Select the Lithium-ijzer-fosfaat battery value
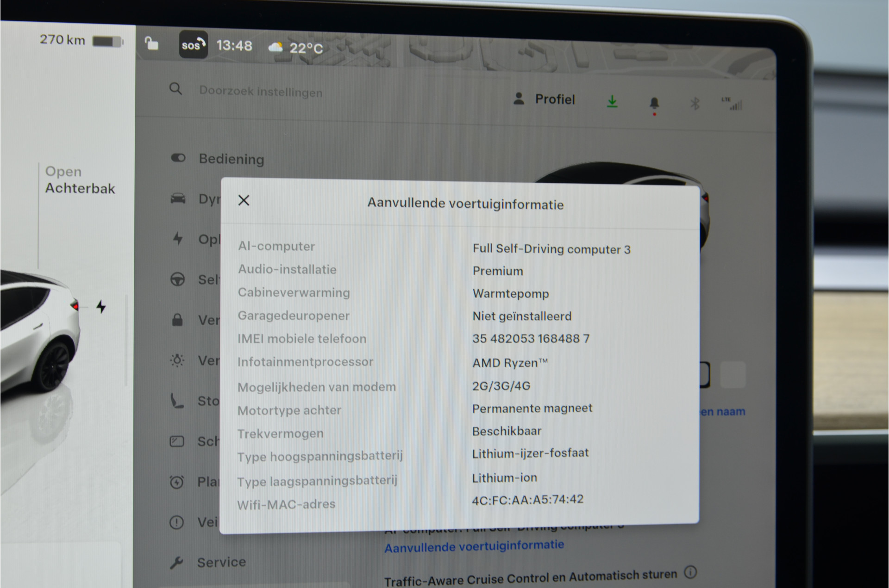The height and width of the screenshot is (588, 889). [531, 453]
